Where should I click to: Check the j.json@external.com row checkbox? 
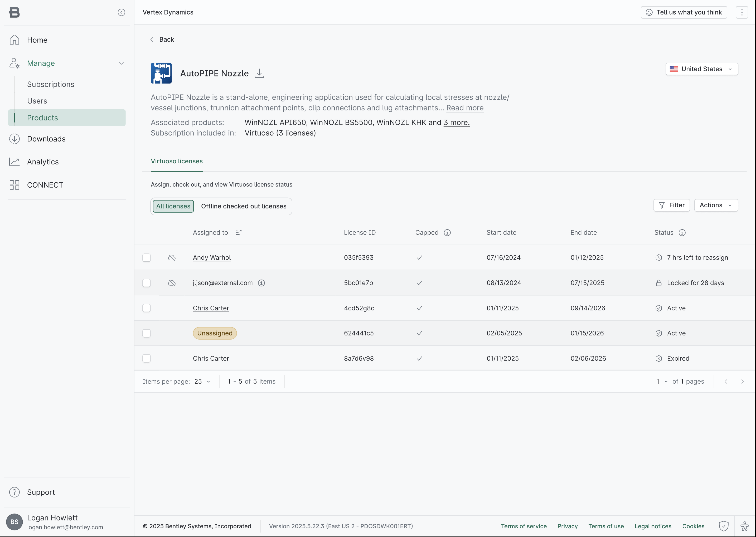(147, 283)
